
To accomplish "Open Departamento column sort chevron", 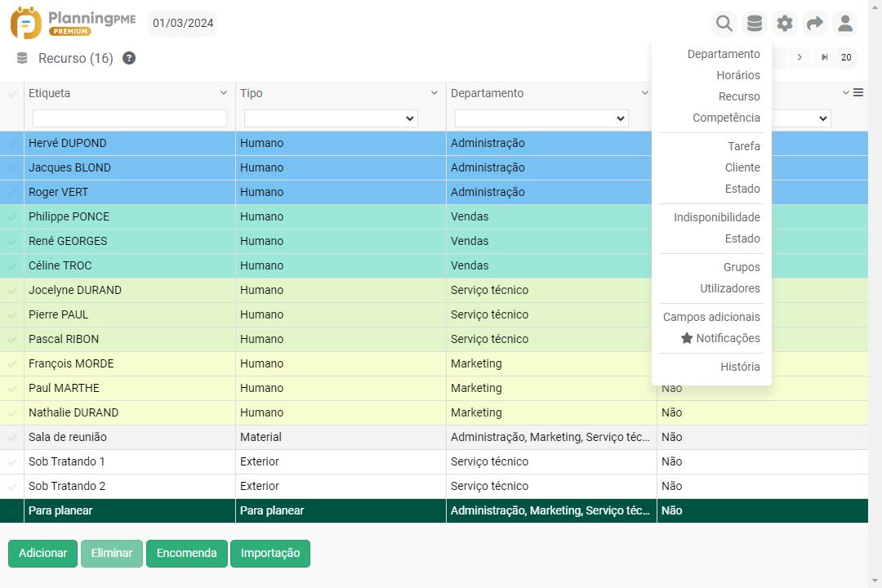I will tap(644, 92).
